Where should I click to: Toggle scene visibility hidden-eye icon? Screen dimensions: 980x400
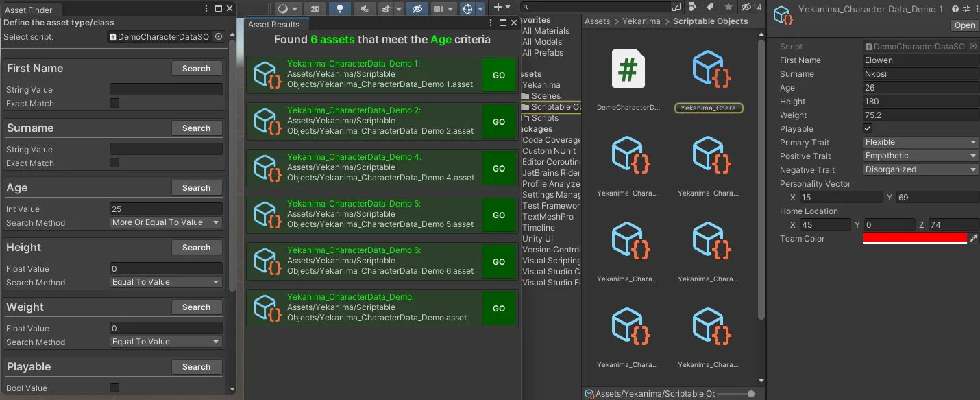coord(416,9)
